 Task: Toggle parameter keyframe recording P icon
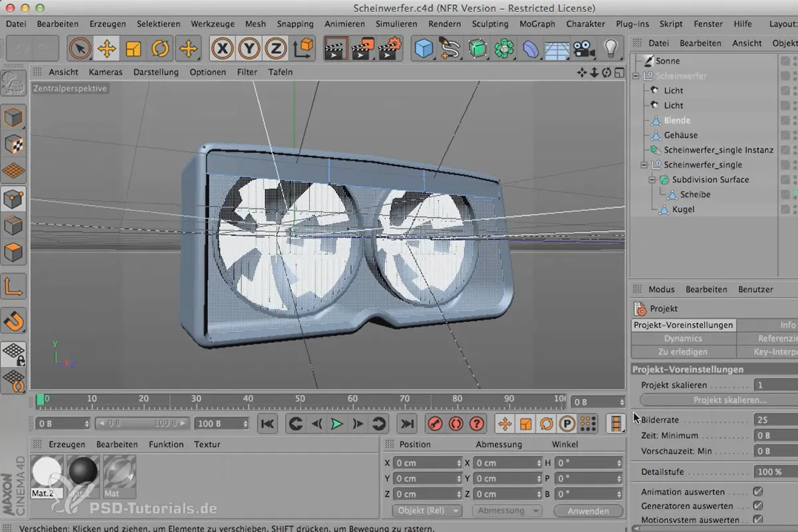tap(567, 424)
